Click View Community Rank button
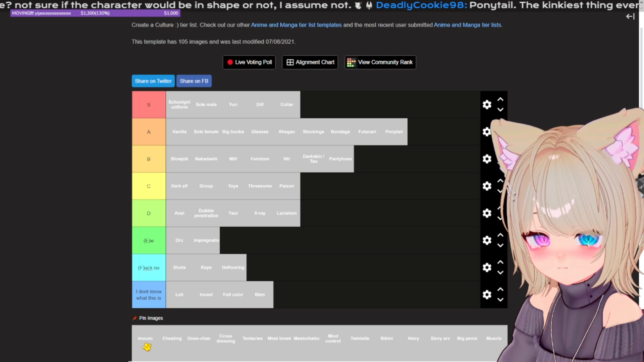This screenshot has height=362, width=644. pyautogui.click(x=380, y=62)
